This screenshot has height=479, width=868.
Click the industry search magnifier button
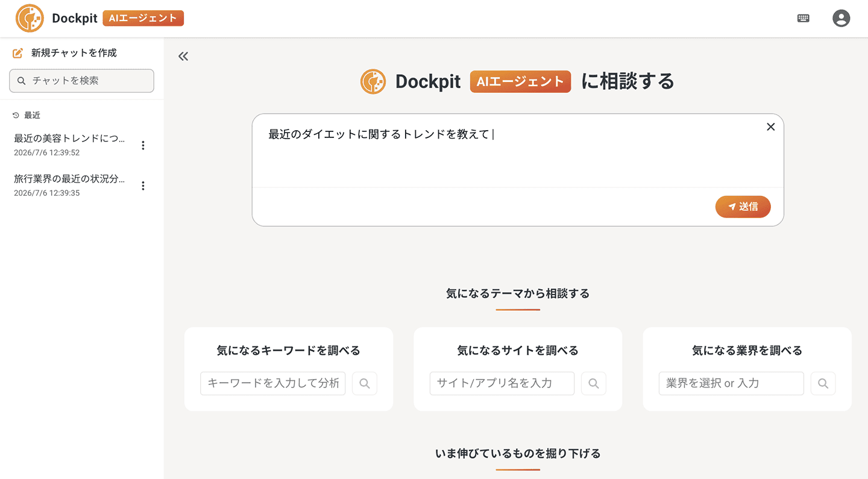click(823, 383)
